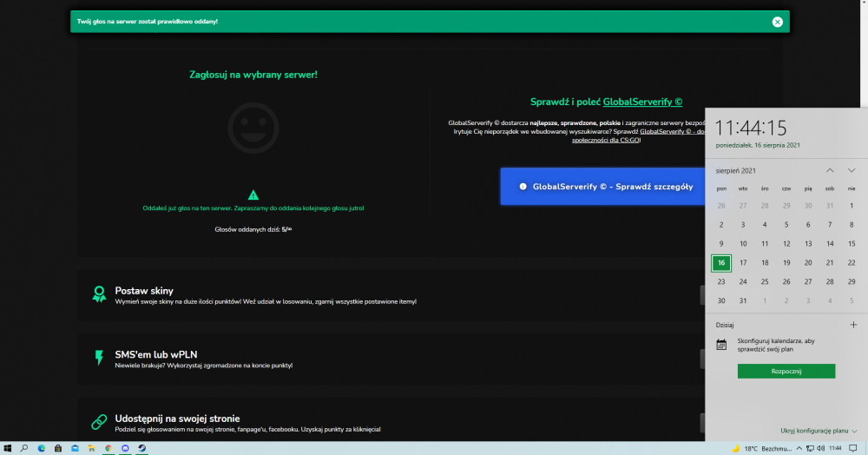Click calendar icon next to Skonfiguruj kalendarze
Screen dimensions: 868x455
click(721, 345)
